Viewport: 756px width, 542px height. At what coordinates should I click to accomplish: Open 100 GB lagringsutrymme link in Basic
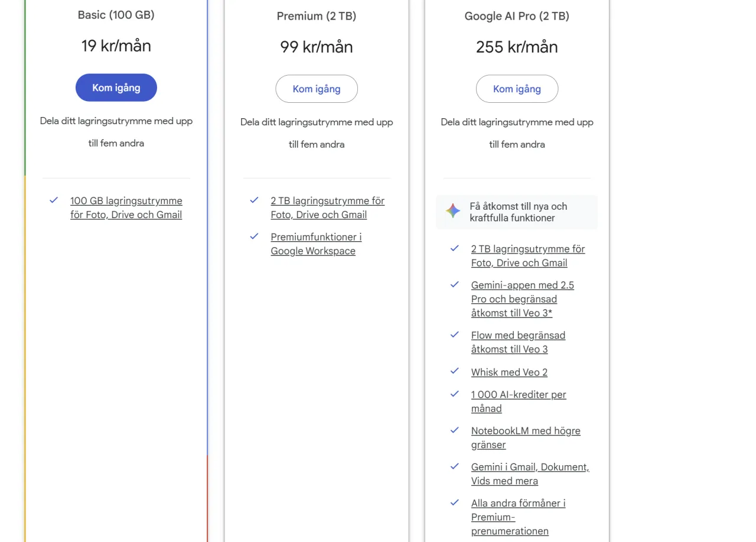[x=126, y=208]
